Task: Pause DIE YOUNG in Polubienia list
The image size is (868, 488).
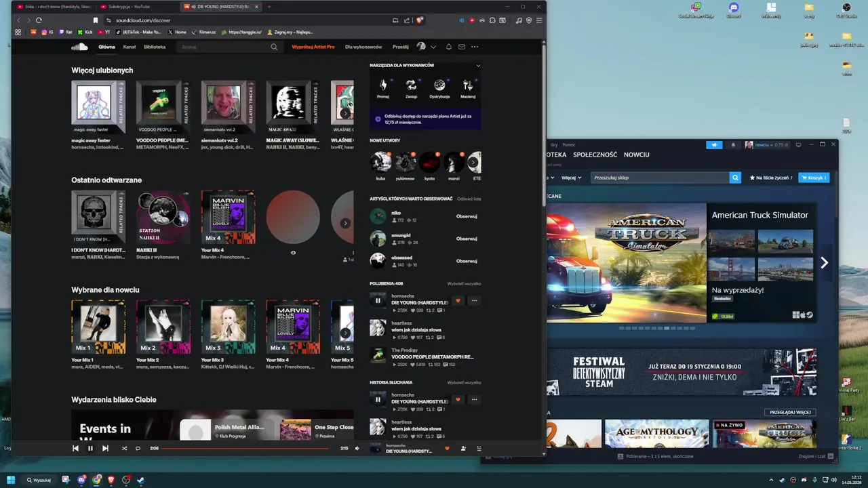Action: [378, 300]
